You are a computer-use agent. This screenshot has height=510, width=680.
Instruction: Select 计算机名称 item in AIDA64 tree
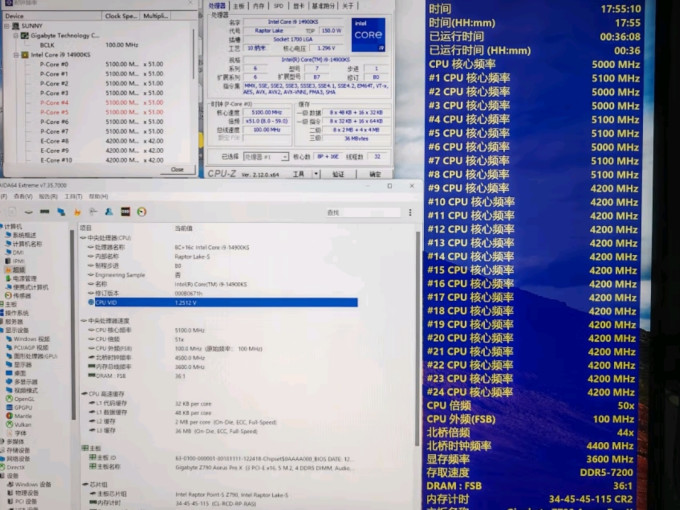[x=24, y=244]
